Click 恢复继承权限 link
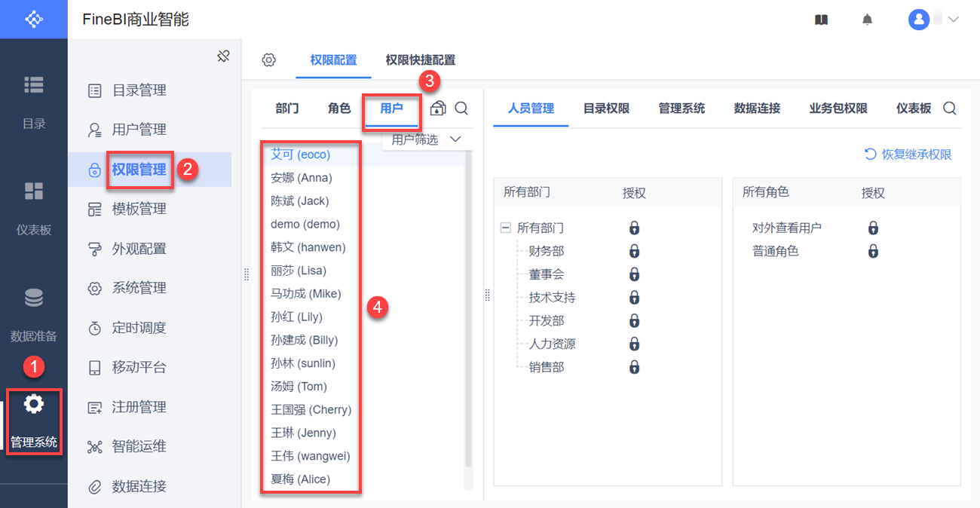 tap(908, 155)
